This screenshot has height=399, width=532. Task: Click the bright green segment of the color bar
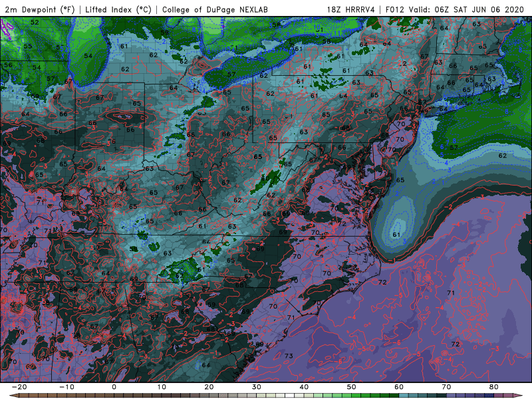[356, 395]
